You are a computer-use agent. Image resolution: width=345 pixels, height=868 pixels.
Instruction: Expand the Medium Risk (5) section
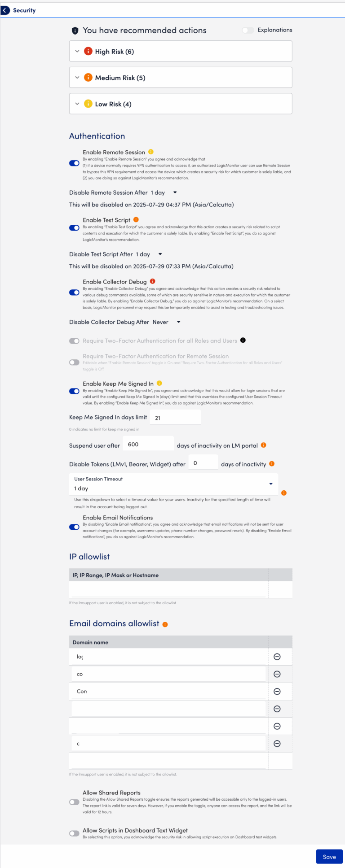click(x=181, y=78)
